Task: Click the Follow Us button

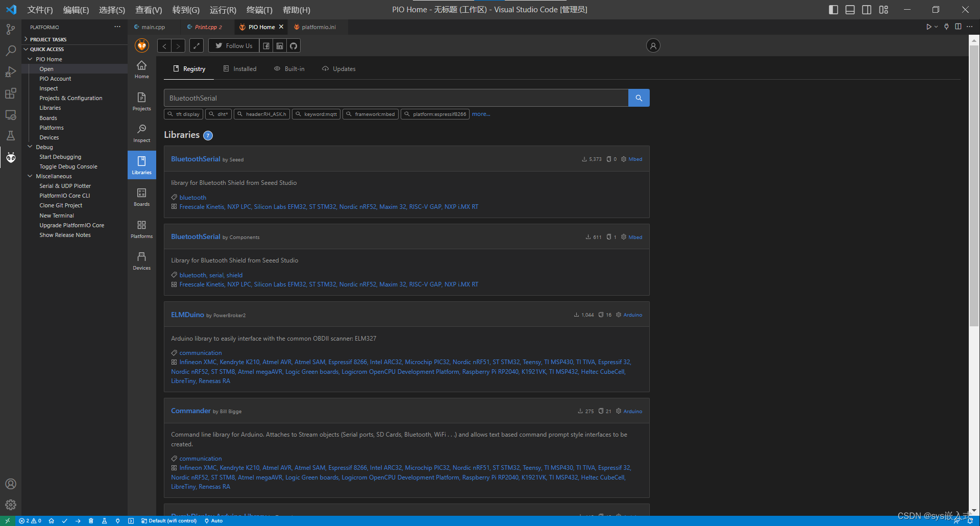Action: click(234, 46)
